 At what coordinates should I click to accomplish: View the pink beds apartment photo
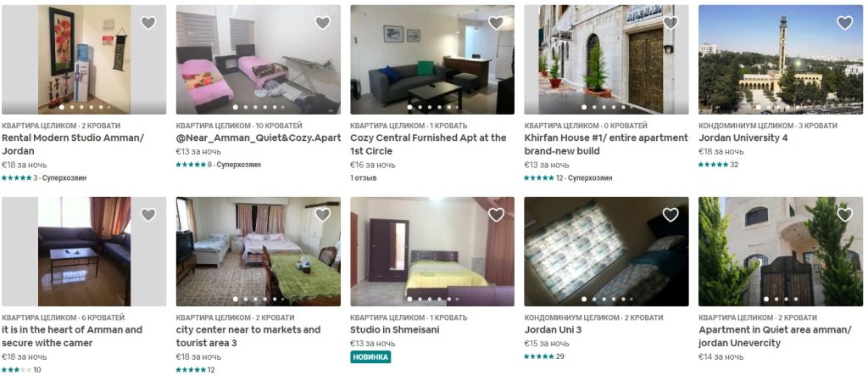pos(259,59)
